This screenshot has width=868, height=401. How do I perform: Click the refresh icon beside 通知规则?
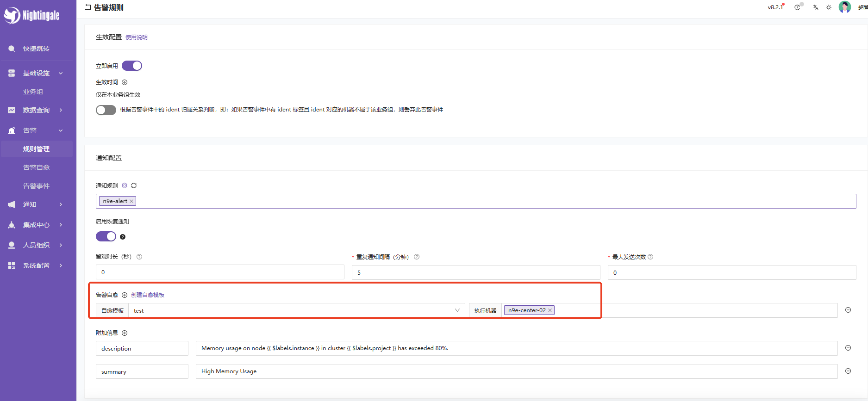134,185
